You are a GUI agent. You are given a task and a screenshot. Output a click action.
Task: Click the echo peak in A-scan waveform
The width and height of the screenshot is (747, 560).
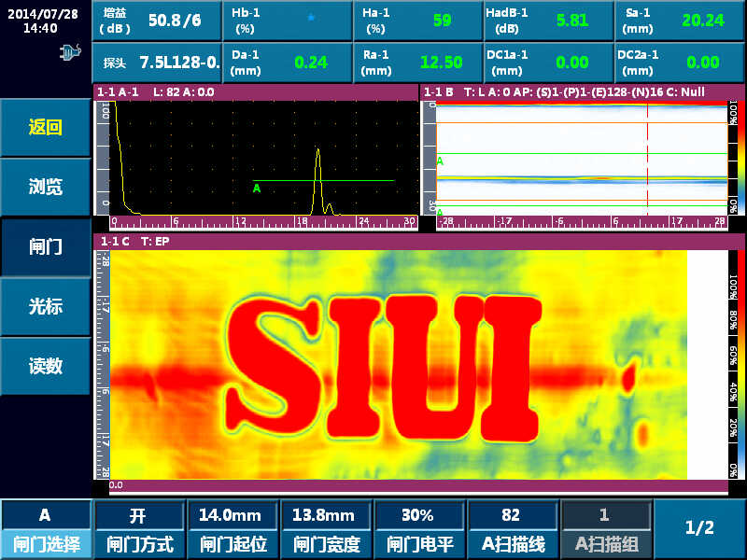tap(317, 154)
